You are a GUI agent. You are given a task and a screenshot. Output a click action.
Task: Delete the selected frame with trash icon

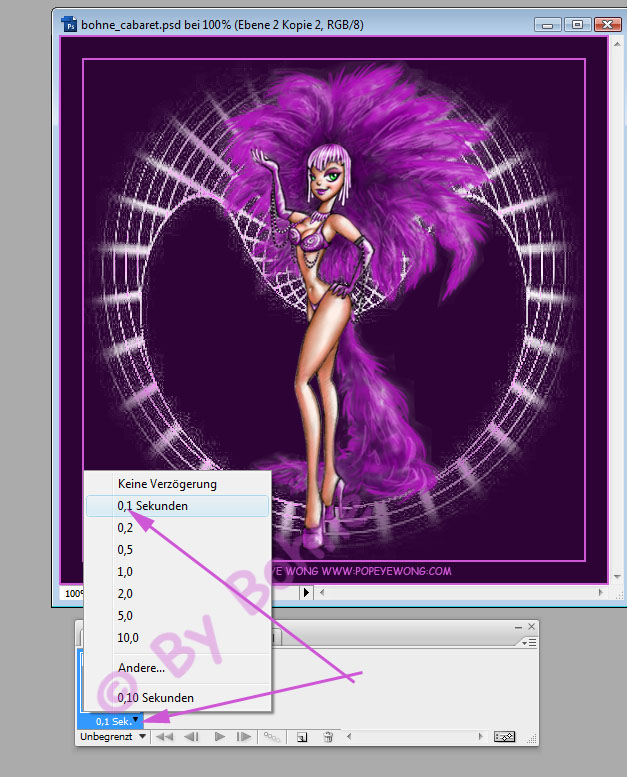pos(327,737)
